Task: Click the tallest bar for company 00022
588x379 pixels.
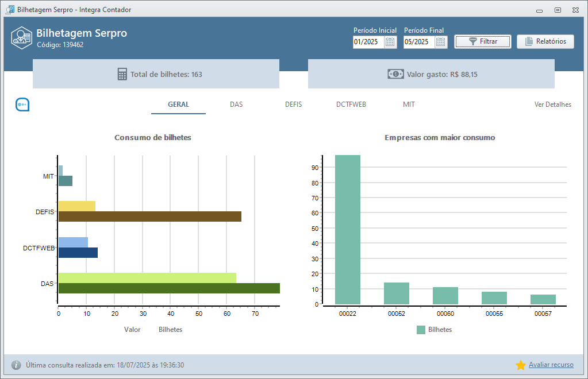Action: pos(348,230)
